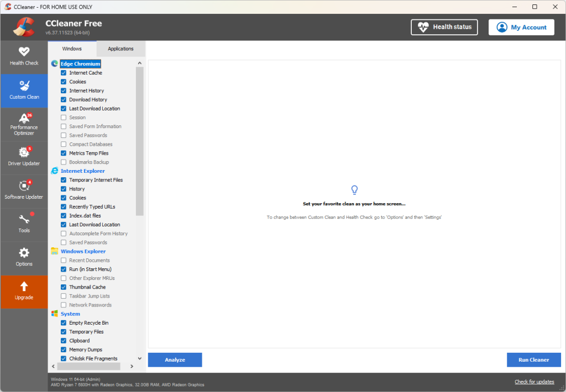Viewport: 566px width, 392px height.
Task: Switch to the Applications tab
Action: (x=120, y=49)
